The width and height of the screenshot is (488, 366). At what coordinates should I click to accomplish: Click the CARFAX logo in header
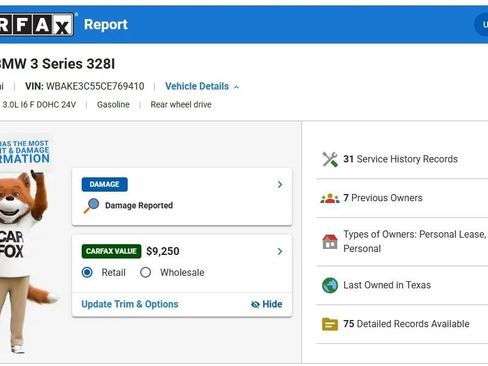pos(37,24)
